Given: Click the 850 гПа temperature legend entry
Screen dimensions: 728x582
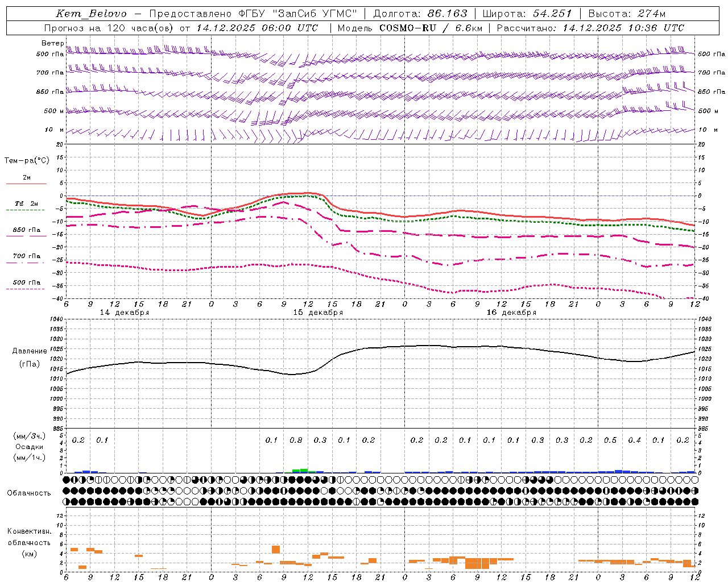Looking at the screenshot, I should tap(27, 230).
